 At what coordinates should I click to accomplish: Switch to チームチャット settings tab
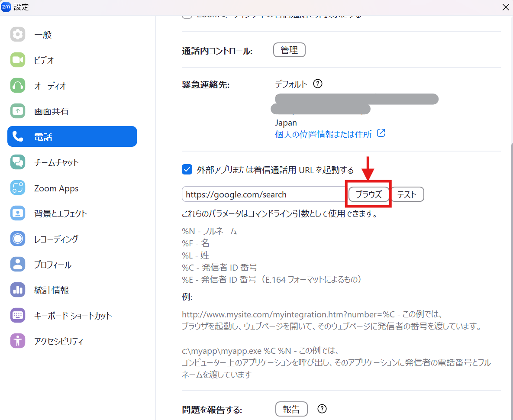click(x=72, y=162)
